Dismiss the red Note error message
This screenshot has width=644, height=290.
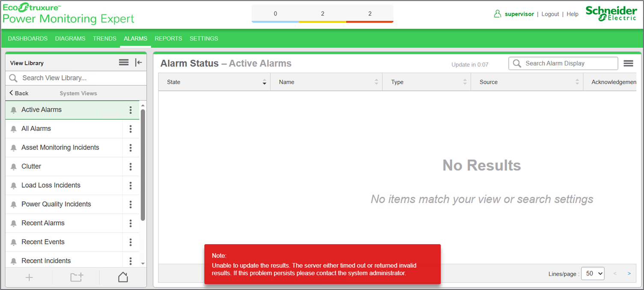tap(322, 264)
